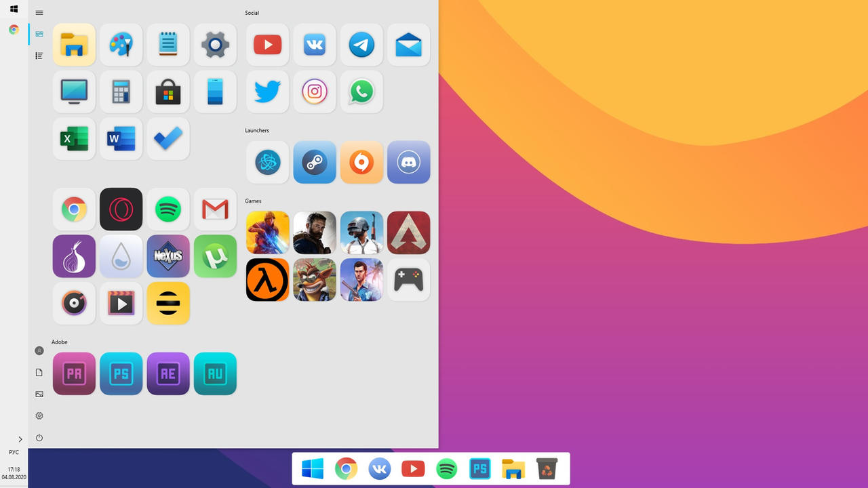Screen dimensions: 868x488
Task: Open the Discord launcher
Action: pyautogui.click(x=408, y=162)
